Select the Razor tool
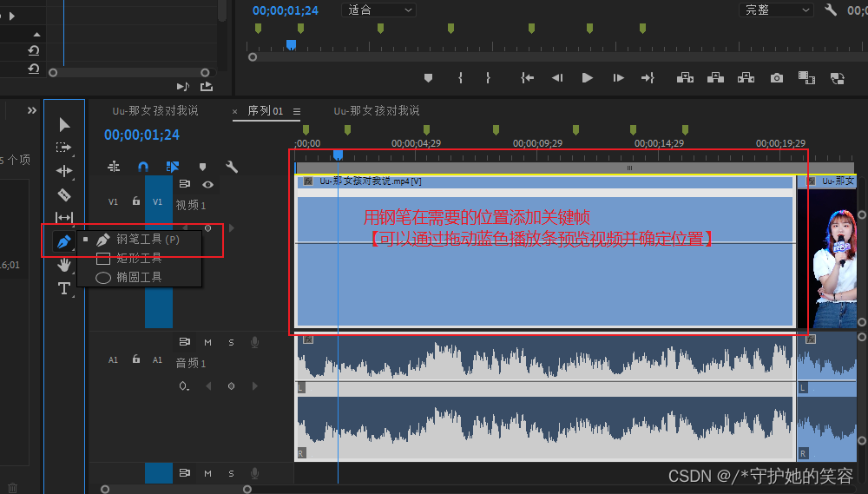The image size is (868, 494). pyautogui.click(x=64, y=195)
